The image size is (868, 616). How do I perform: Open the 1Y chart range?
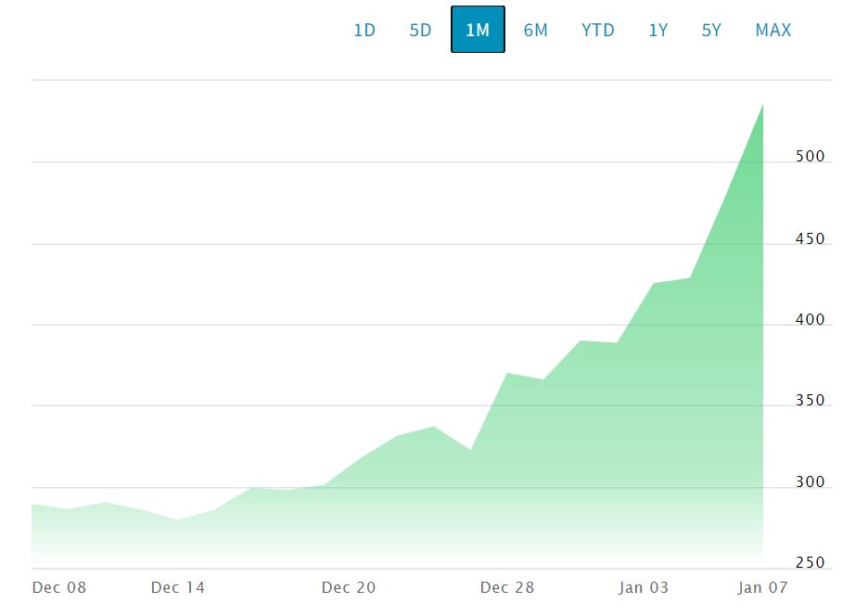click(657, 30)
